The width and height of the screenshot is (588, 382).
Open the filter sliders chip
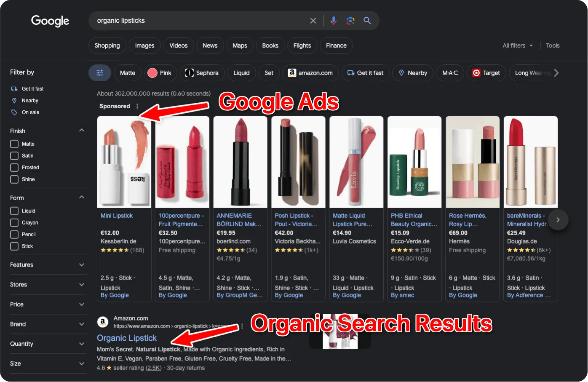100,73
